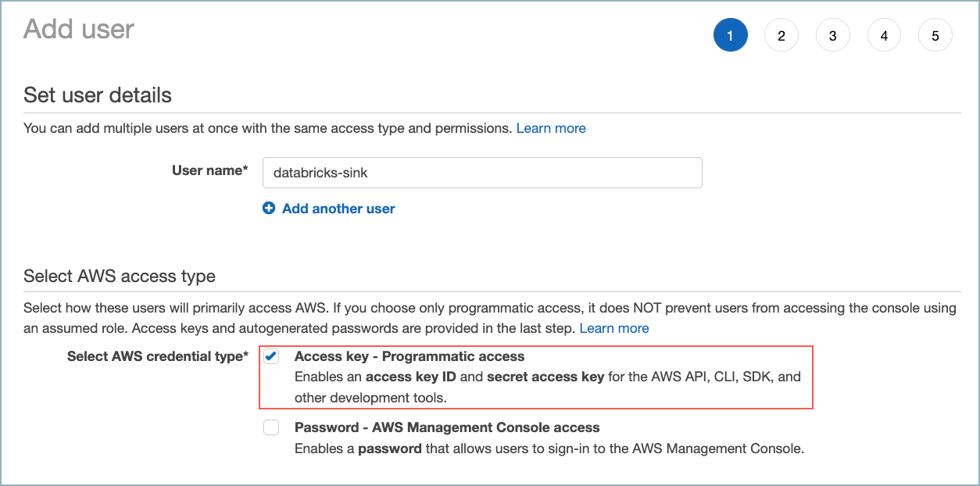This screenshot has height=486, width=980.
Task: Go to wizard step 2 circle
Action: coord(781,36)
